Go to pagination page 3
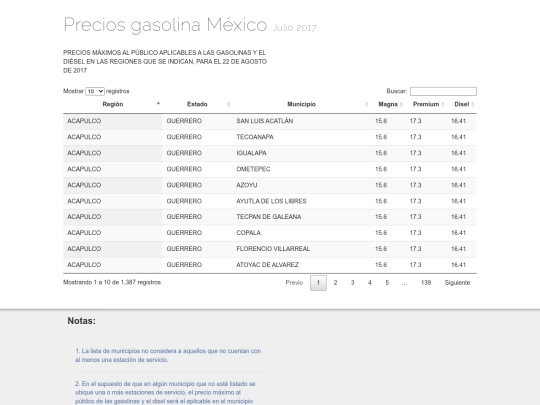 pyautogui.click(x=353, y=283)
